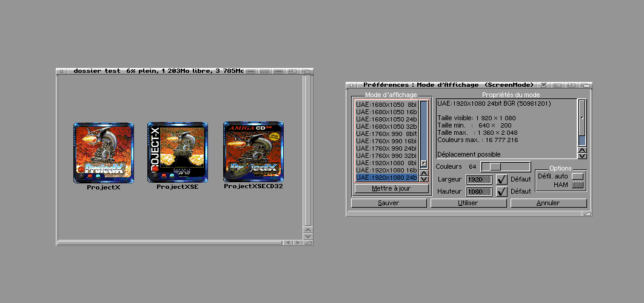Click the Sauver button

tap(389, 203)
